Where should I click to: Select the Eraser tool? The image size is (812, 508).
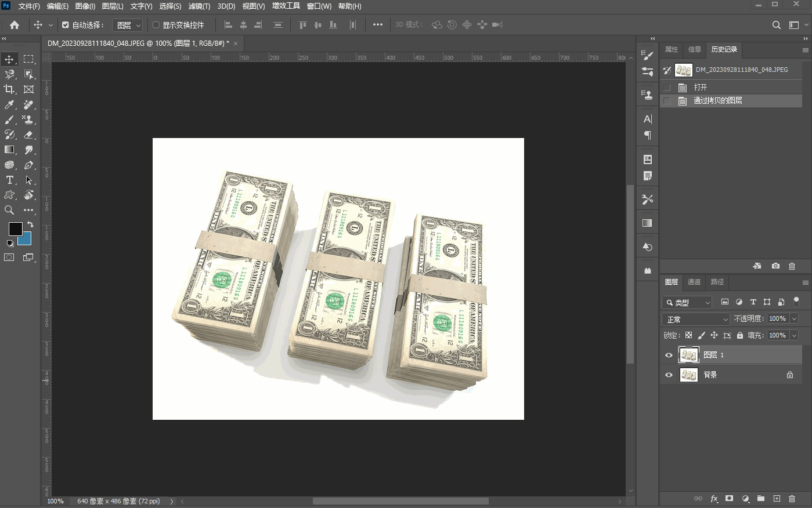tap(28, 135)
